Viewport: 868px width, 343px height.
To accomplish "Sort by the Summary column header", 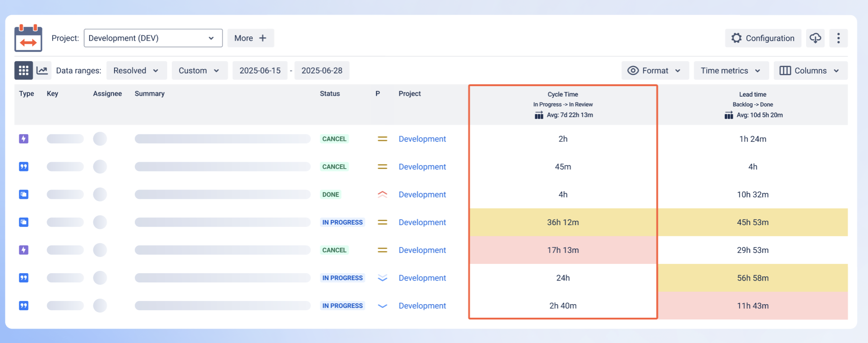I will pyautogui.click(x=150, y=93).
